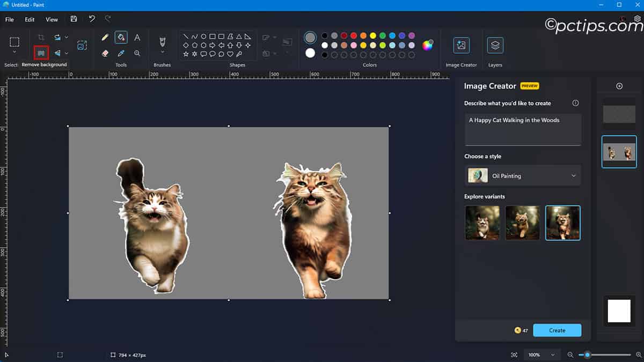Viewport: 644px width, 362px height.
Task: Select the Text tool
Action: point(137,36)
